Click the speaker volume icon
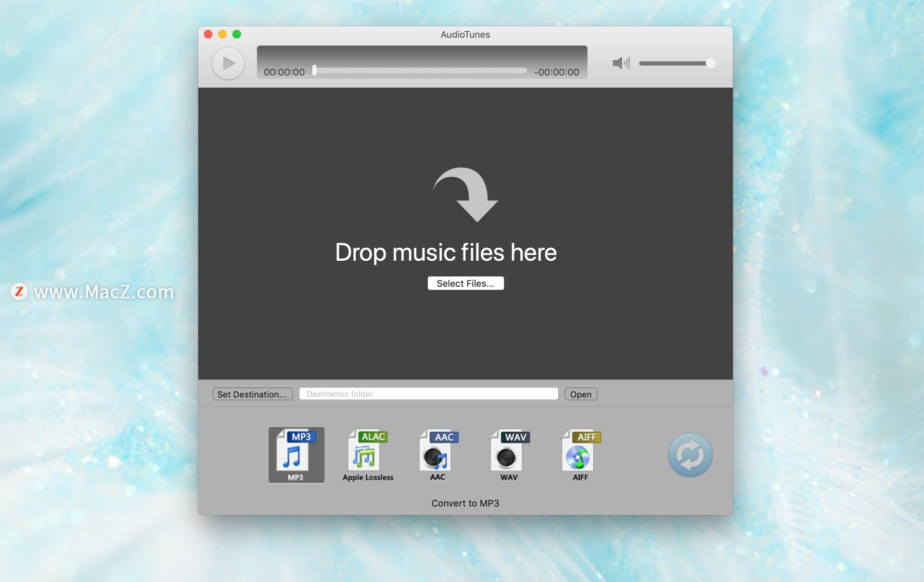Viewport: 924px width, 582px height. click(x=621, y=63)
